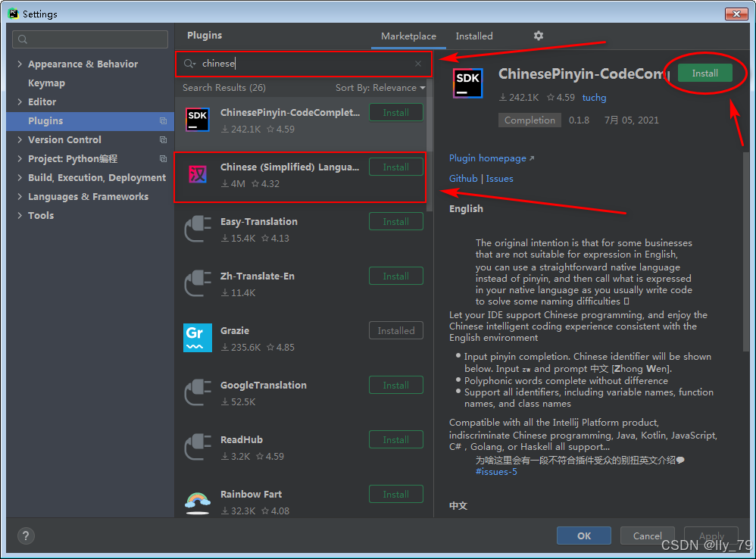This screenshot has width=756, height=559.
Task: Install the ReadHub plugin
Action: (x=396, y=439)
